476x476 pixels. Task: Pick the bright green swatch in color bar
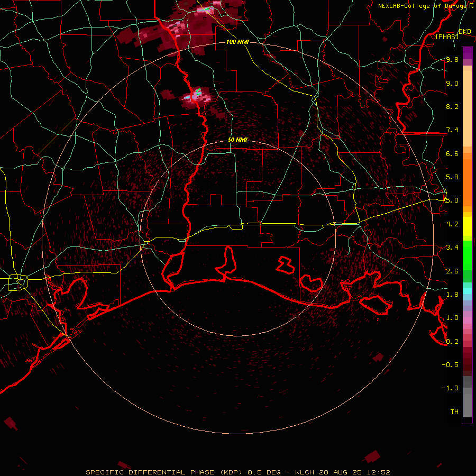(x=467, y=255)
